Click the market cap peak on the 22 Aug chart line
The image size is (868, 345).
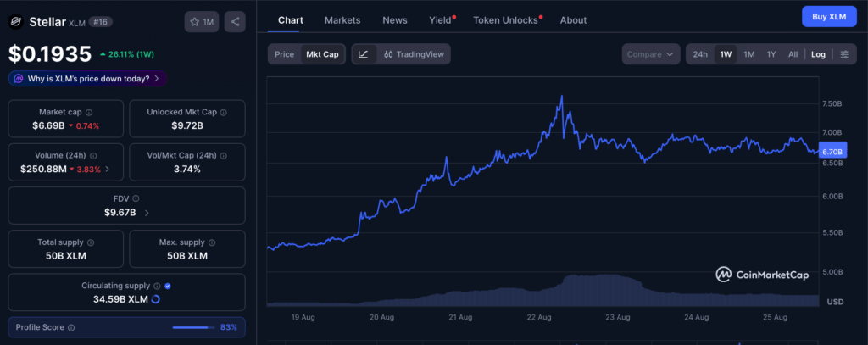[x=562, y=97]
